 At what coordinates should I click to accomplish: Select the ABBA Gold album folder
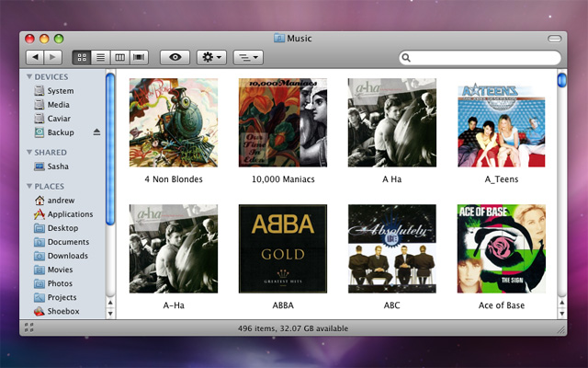pyautogui.click(x=282, y=248)
